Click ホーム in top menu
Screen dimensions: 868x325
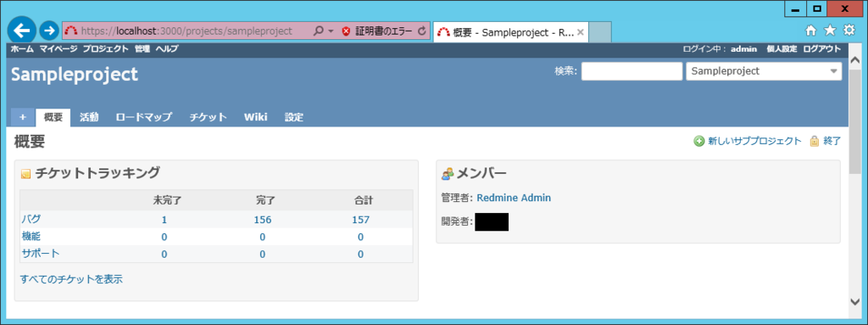click(22, 49)
